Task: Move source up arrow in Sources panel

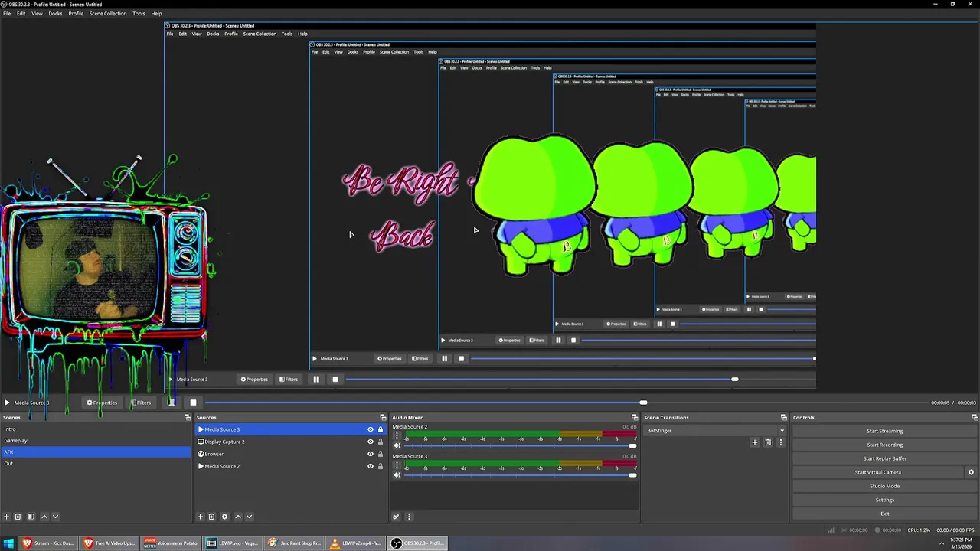Action: click(x=237, y=517)
